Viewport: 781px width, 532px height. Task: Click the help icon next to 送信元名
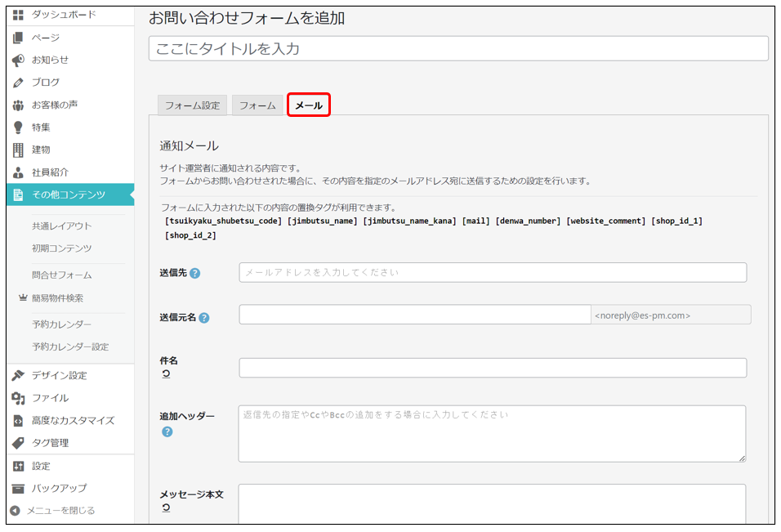click(203, 318)
